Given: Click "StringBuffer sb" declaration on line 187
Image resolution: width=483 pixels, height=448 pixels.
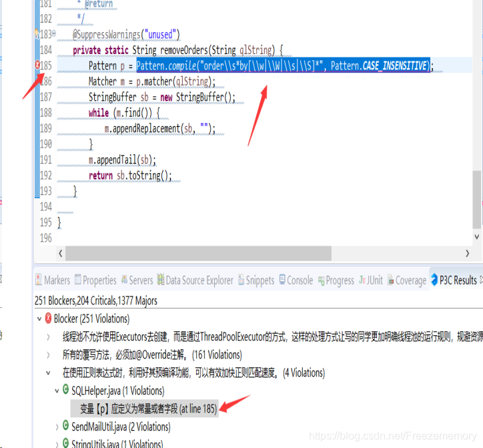Looking at the screenshot, I should tap(118, 97).
